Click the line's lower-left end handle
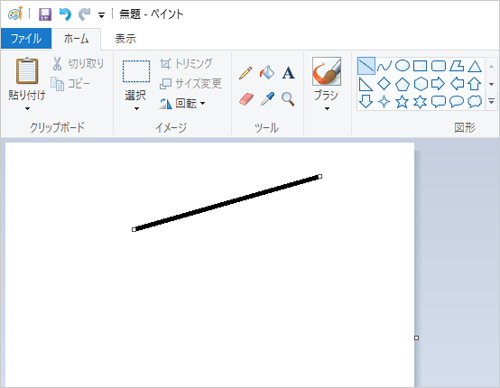 tap(134, 230)
